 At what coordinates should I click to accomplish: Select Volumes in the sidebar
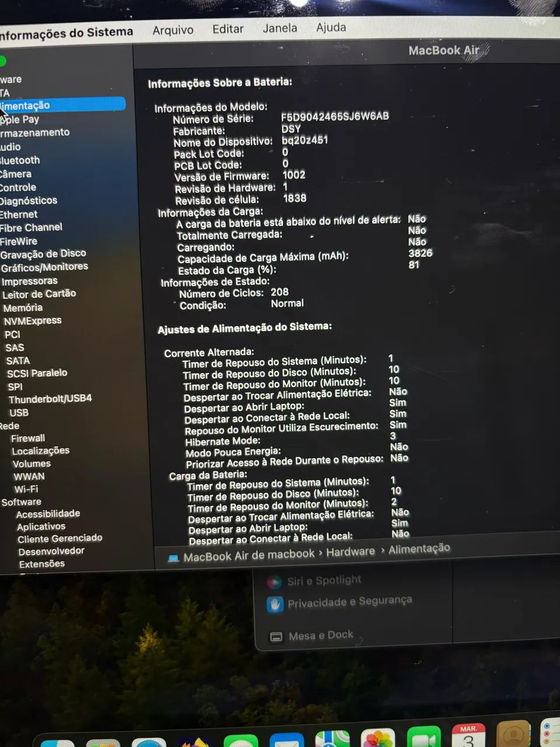click(x=32, y=464)
